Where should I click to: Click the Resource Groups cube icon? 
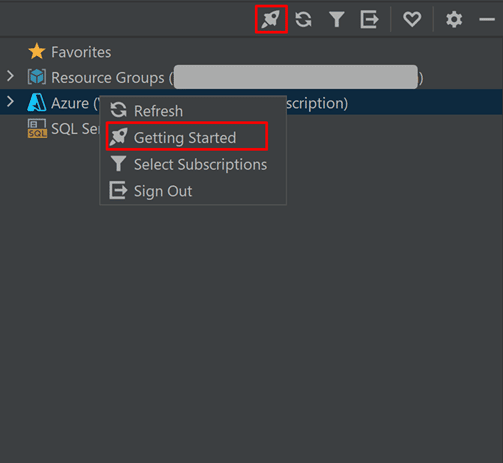(x=37, y=77)
